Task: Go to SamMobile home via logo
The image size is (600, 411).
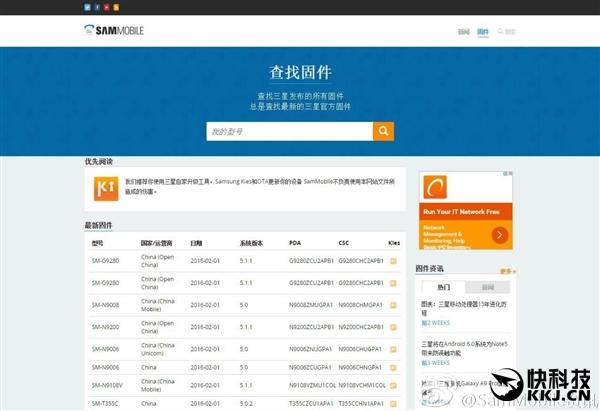Action: [x=114, y=30]
